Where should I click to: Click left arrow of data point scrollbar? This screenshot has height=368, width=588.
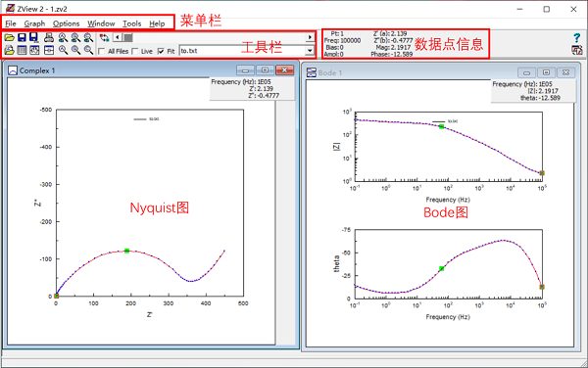point(118,37)
